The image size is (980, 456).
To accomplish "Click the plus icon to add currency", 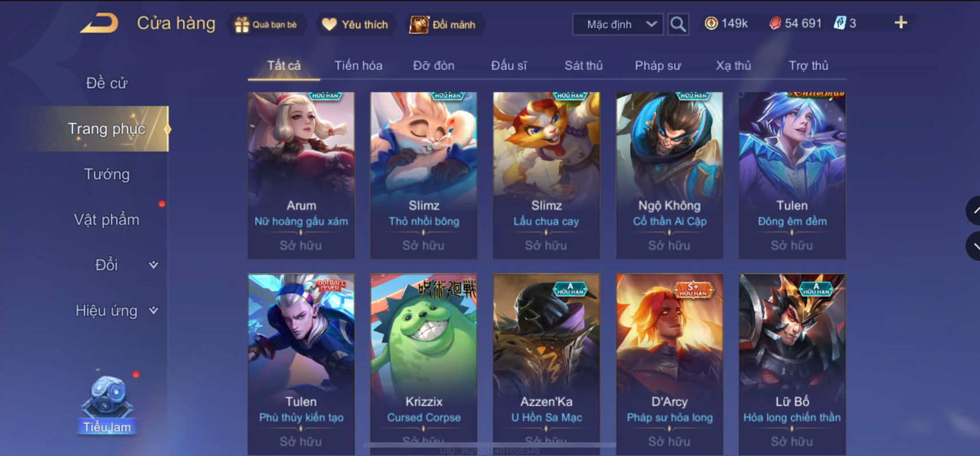I will [900, 23].
